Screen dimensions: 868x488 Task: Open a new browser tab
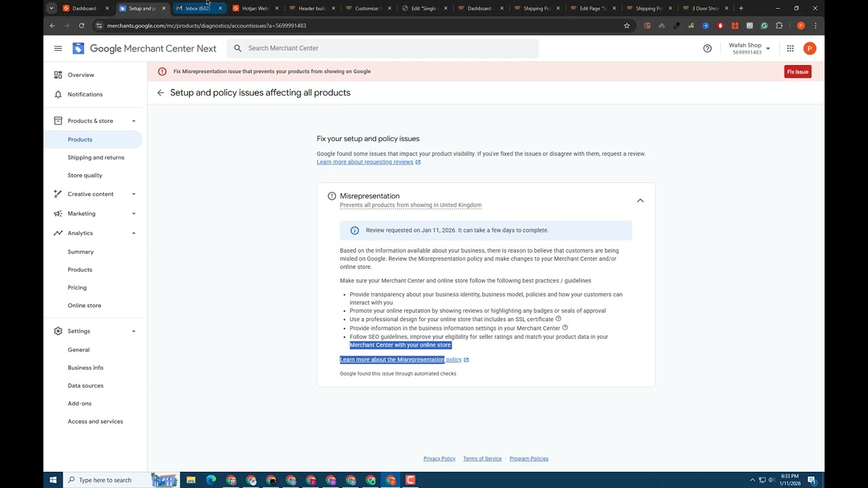(741, 8)
